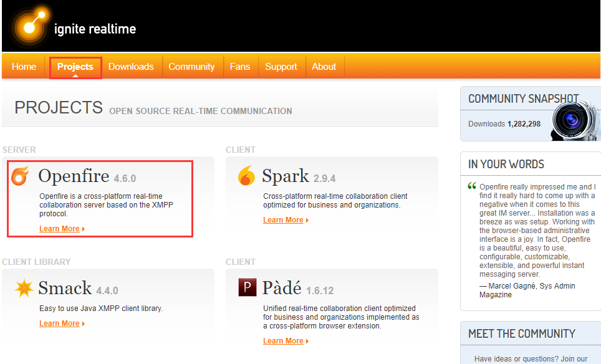This screenshot has height=364, width=601.
Task: Click the Spark project title
Action: point(286,176)
